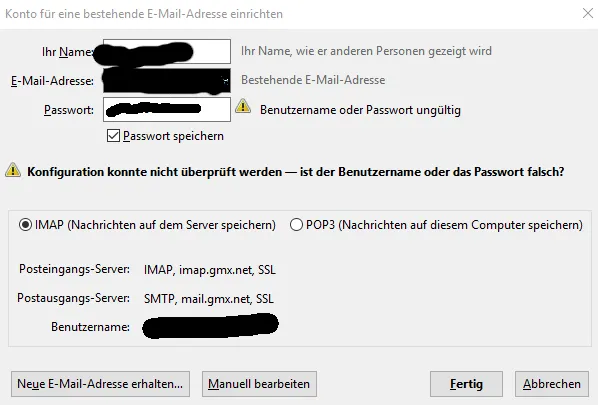Viewport: 598px width, 405px height.
Task: Open Neue E-Mail-Adresse erhalten
Action: tap(100, 384)
